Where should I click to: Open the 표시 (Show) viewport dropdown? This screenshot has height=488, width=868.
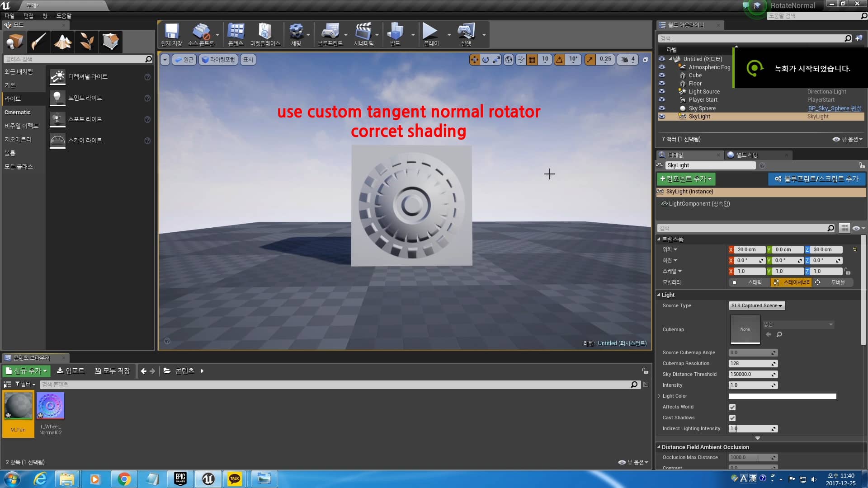pos(247,59)
